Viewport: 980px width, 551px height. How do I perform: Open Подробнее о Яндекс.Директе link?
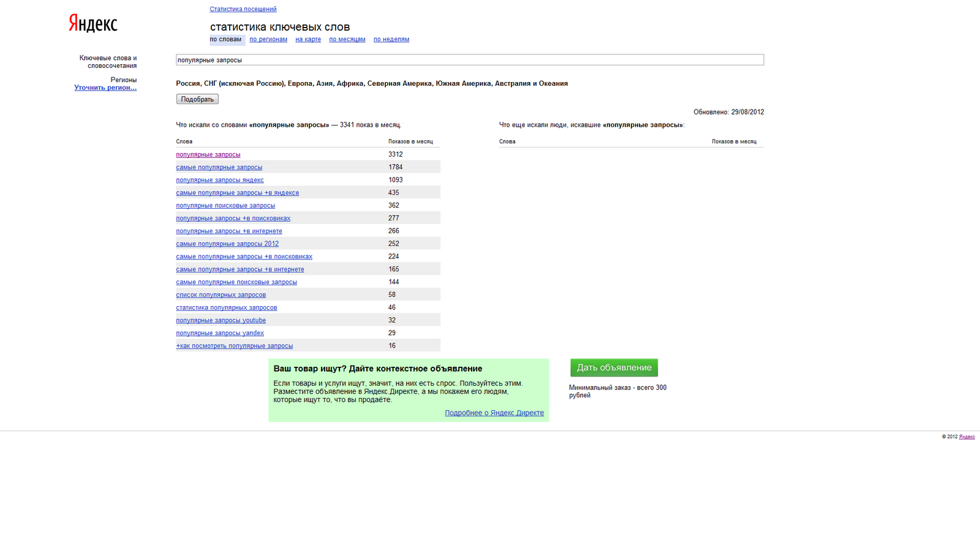[494, 413]
